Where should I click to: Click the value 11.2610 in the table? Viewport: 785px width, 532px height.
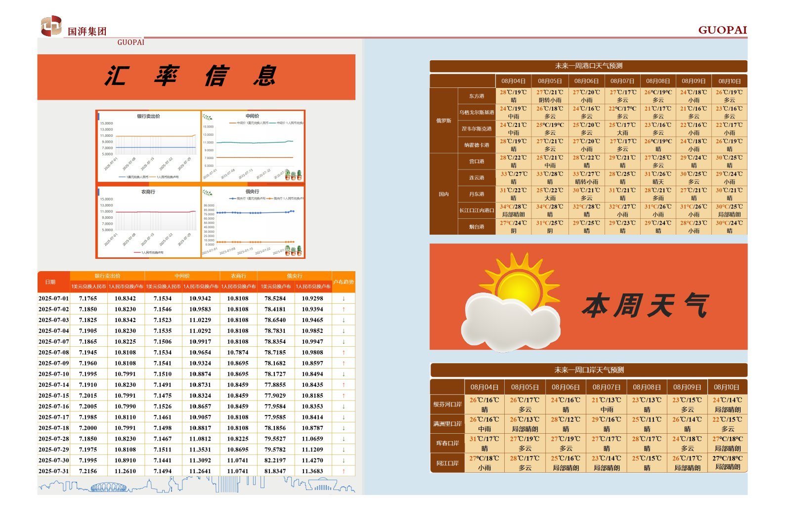coord(125,471)
